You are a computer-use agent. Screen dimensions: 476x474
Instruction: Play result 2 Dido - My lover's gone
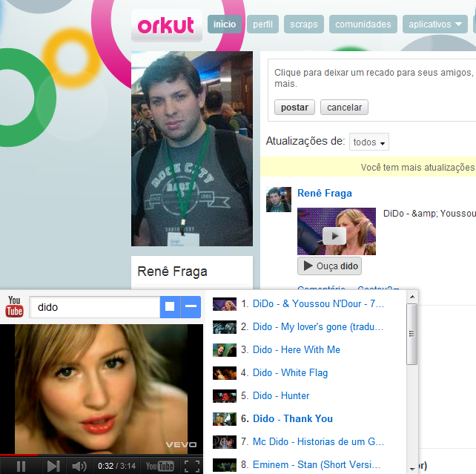(318, 326)
